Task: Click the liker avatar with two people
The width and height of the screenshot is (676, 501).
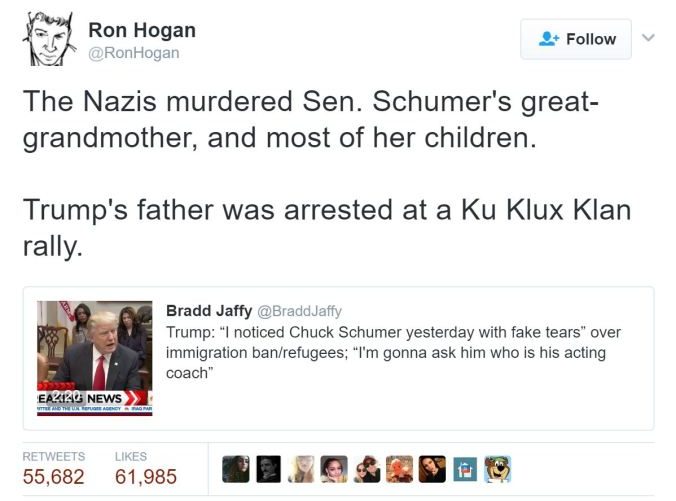Action: click(367, 469)
